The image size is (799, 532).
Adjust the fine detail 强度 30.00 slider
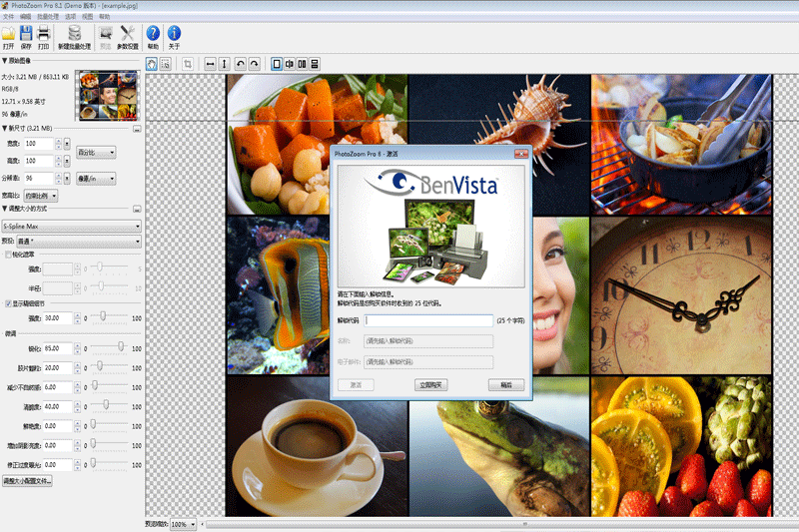pyautogui.click(x=103, y=316)
